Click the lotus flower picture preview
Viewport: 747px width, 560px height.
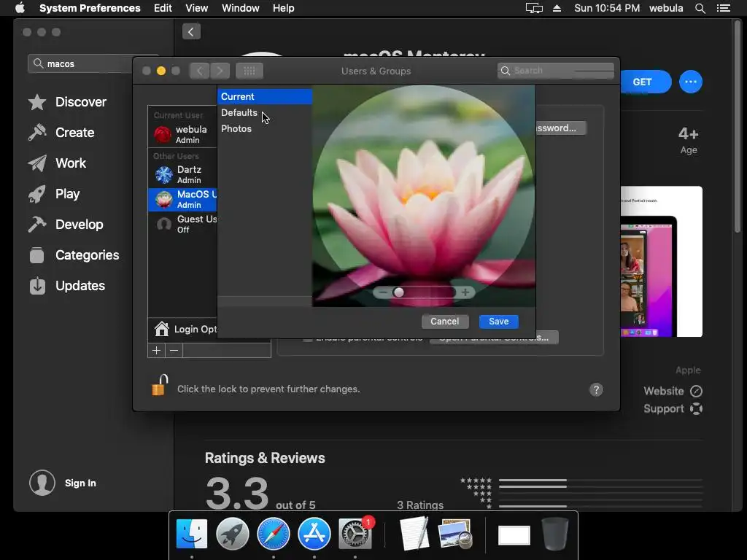click(x=424, y=195)
